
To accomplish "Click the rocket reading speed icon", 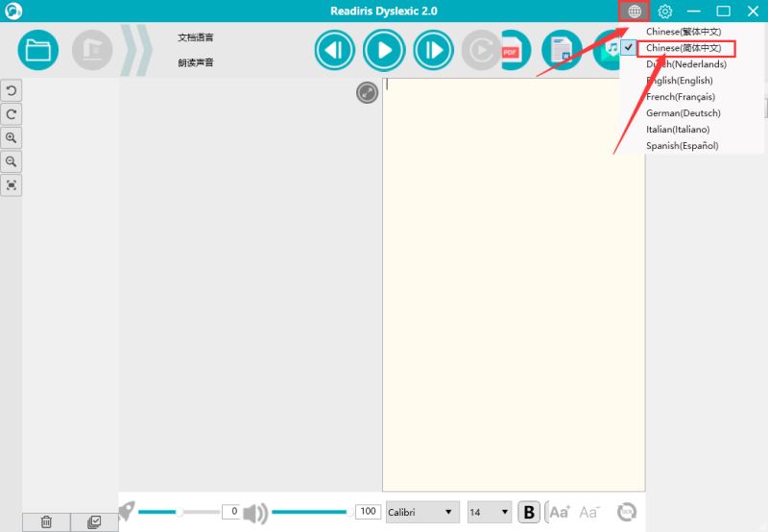I will (127, 512).
